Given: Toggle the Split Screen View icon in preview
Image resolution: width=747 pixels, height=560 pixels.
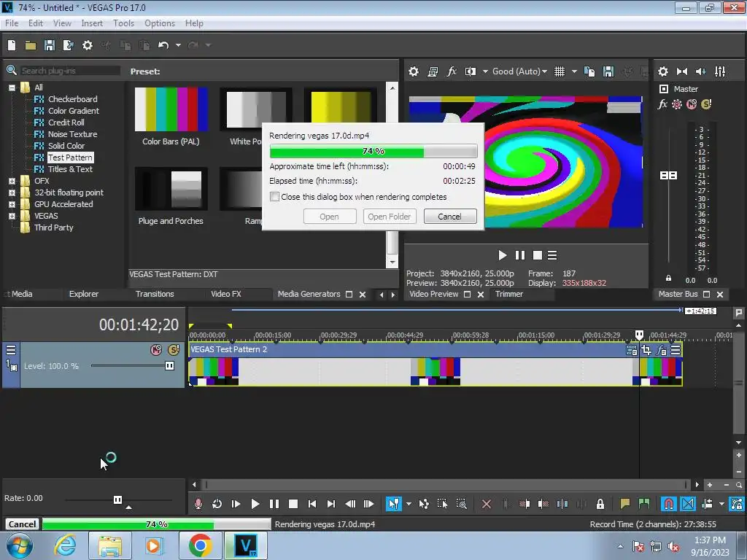Looking at the screenshot, I should pyautogui.click(x=471, y=71).
